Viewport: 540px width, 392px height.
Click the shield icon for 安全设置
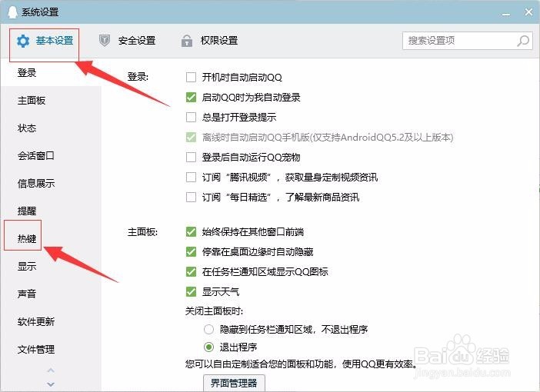point(105,41)
